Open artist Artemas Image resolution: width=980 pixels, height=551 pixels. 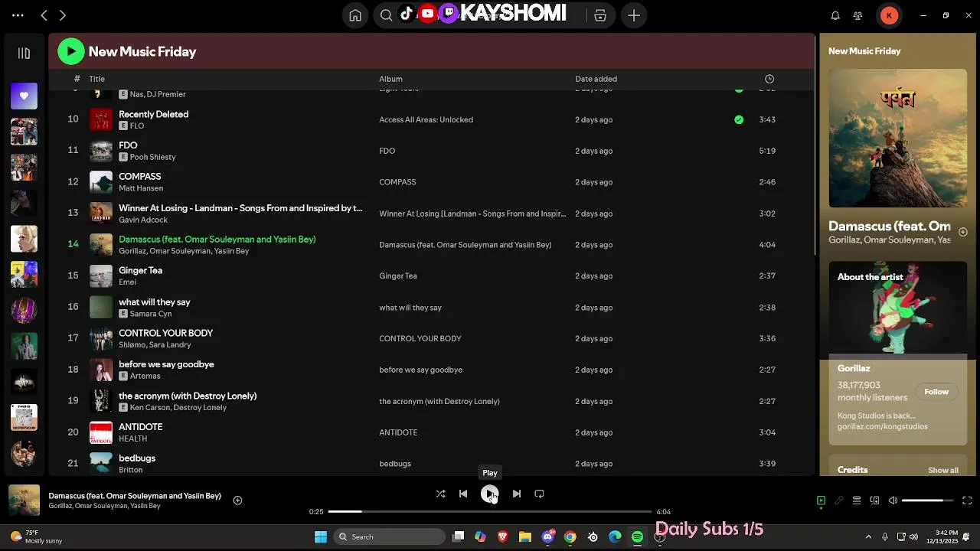[x=145, y=376]
